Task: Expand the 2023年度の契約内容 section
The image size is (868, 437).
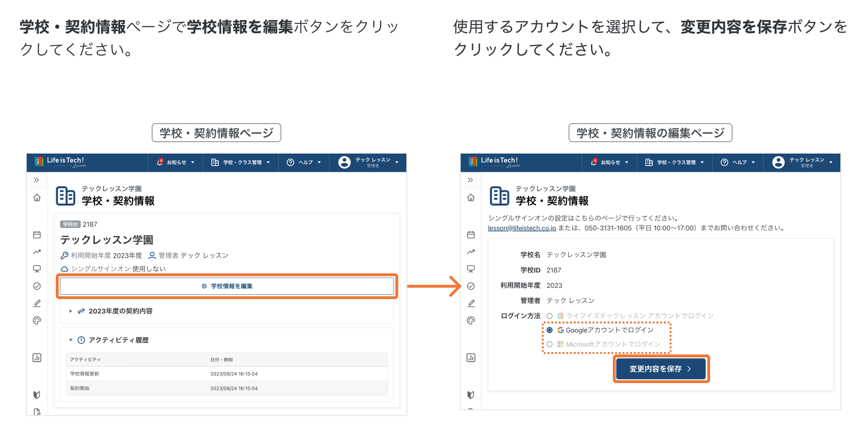Action: pyautogui.click(x=71, y=311)
